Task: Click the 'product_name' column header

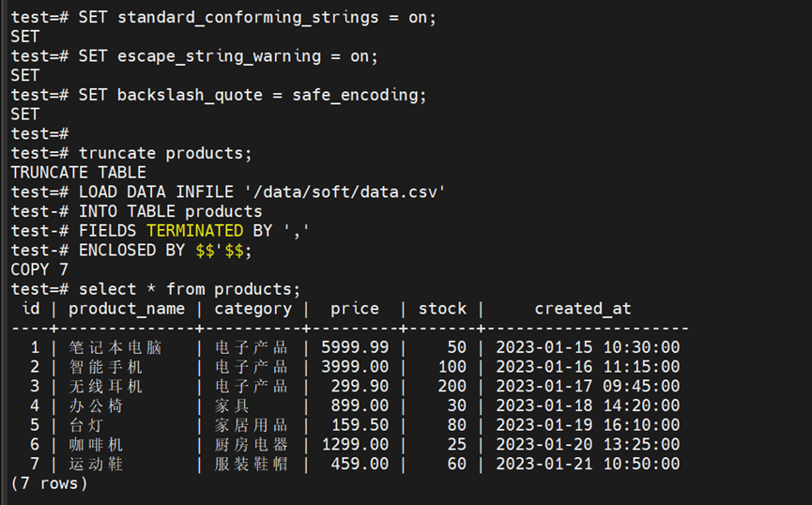Action: (x=127, y=309)
